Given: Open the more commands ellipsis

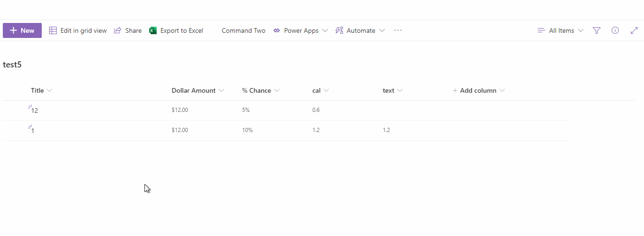Looking at the screenshot, I should tap(398, 30).
